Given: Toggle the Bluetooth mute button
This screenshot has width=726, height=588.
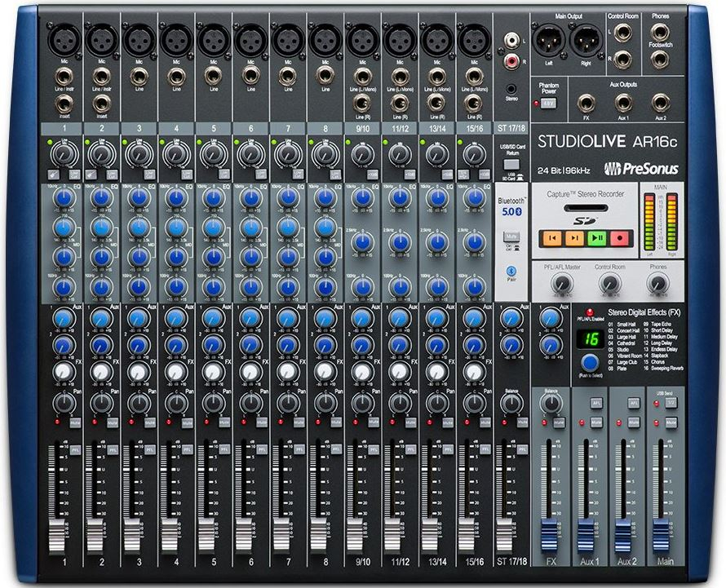Looking at the screenshot, I should tap(511, 237).
